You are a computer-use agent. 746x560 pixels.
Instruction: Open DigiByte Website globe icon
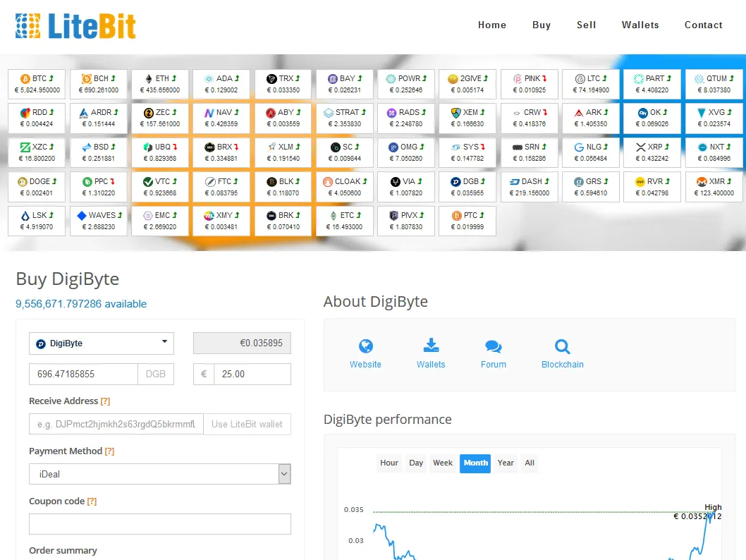pos(365,346)
